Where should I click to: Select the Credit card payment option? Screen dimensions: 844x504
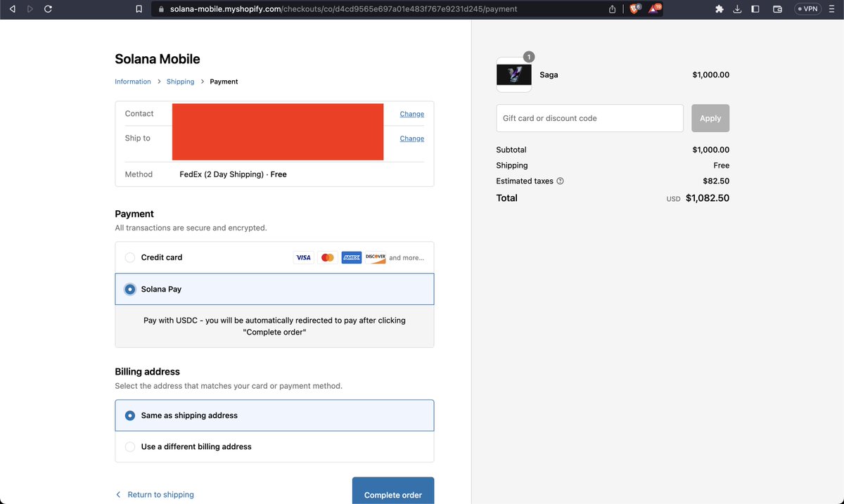pyautogui.click(x=274, y=257)
